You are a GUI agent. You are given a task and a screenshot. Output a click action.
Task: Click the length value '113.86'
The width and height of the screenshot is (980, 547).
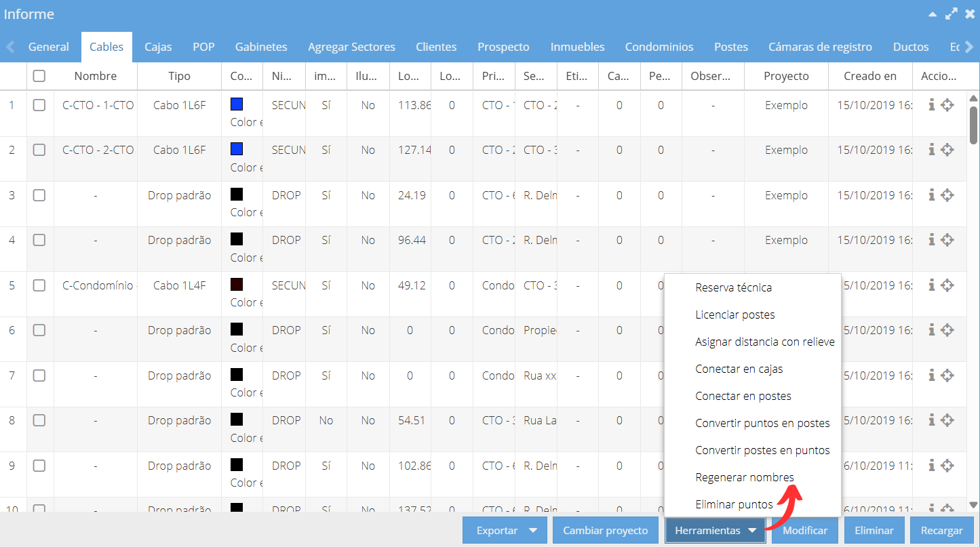(414, 105)
